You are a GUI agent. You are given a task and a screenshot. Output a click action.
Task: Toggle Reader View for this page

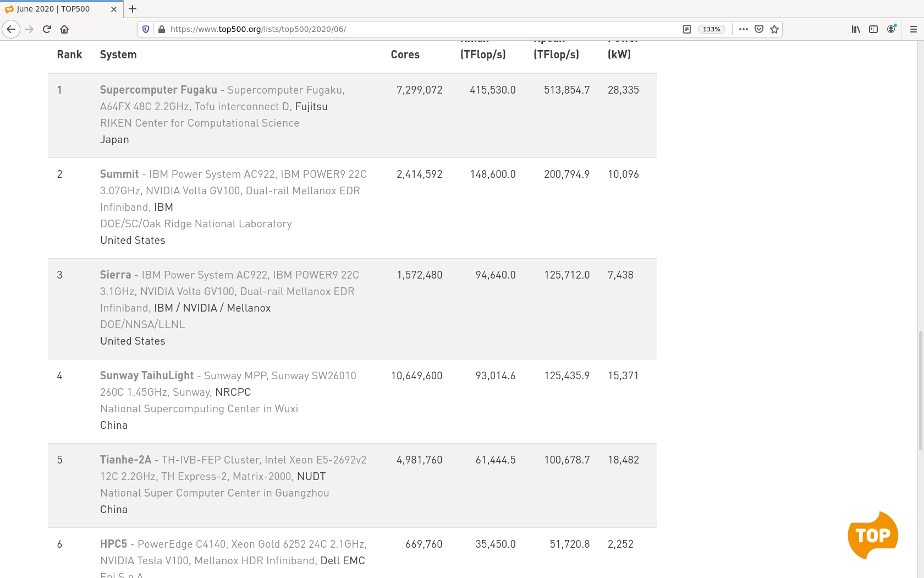coord(687,29)
